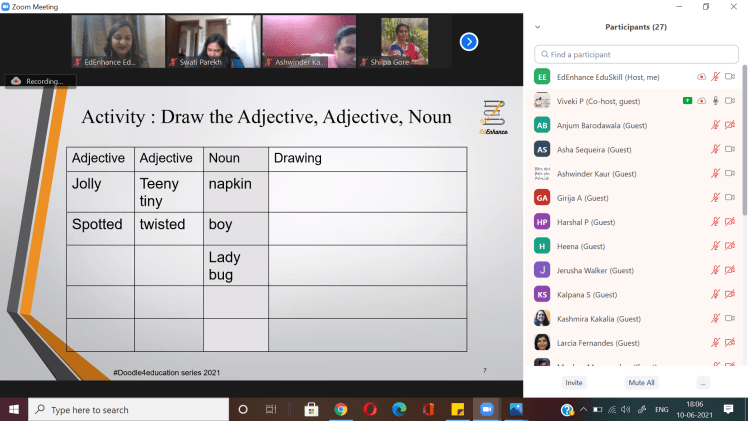This screenshot has height=421, width=748.
Task: Click Viveki P's microphone icon
Action: pyautogui.click(x=715, y=101)
